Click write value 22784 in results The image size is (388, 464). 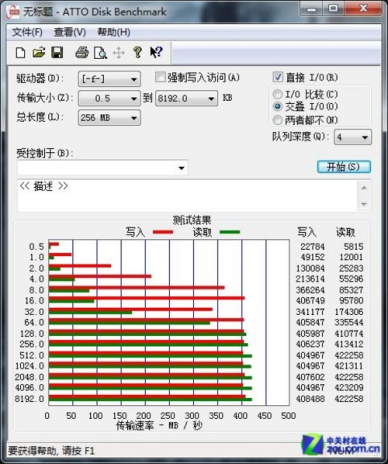click(x=312, y=247)
